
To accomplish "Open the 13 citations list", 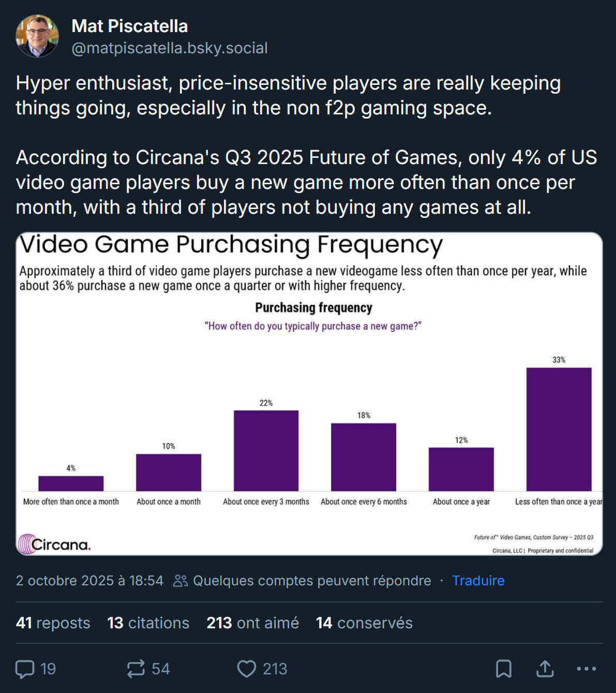I will [148, 623].
